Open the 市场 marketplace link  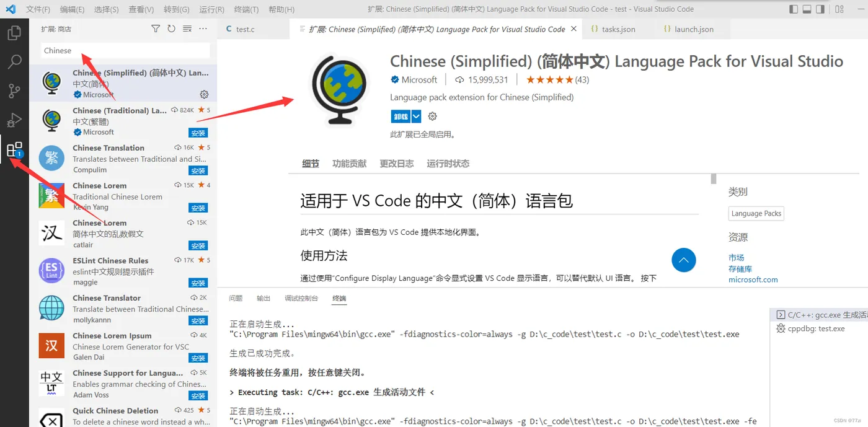737,257
